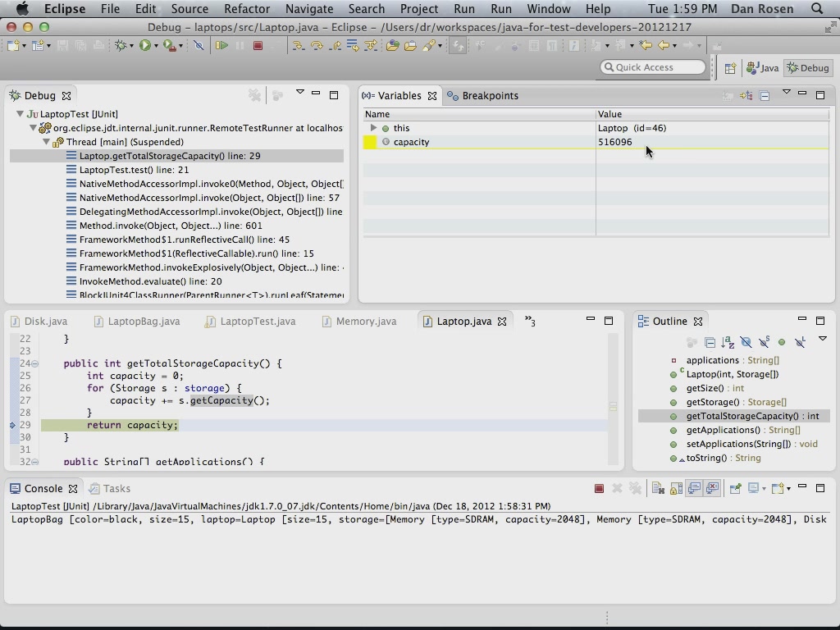Expand the 'this' variable row
Image resolution: width=840 pixels, height=630 pixels.
point(373,128)
